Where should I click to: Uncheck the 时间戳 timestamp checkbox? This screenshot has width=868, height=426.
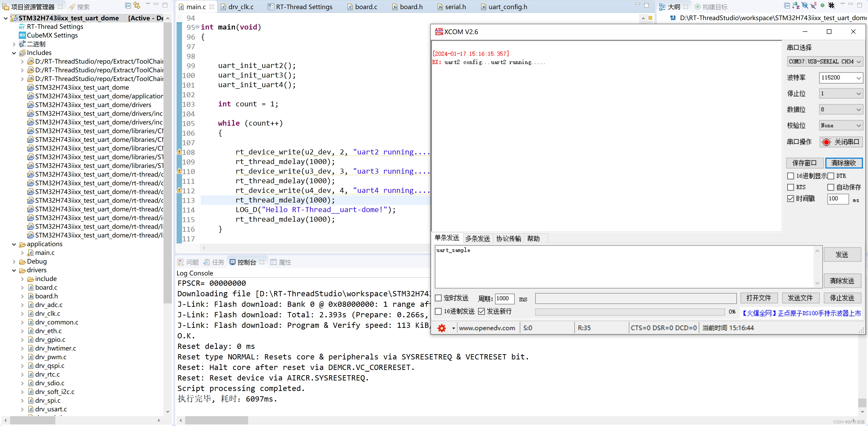click(790, 199)
